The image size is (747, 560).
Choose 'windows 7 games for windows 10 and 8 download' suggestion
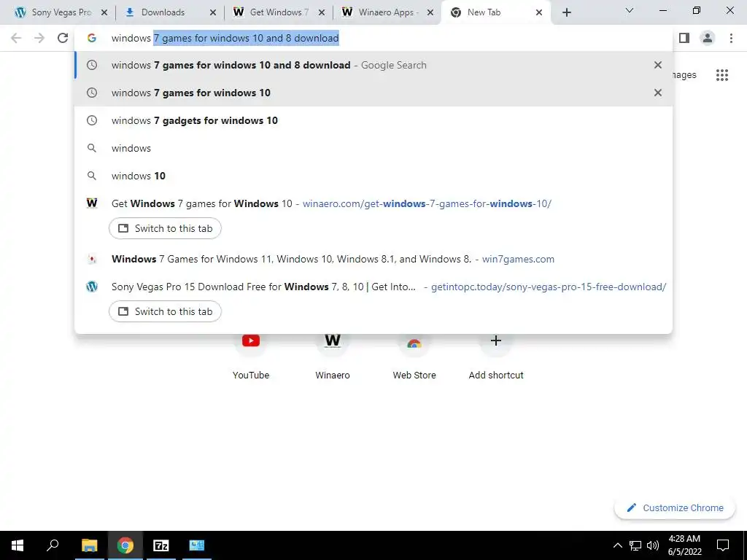click(x=373, y=65)
